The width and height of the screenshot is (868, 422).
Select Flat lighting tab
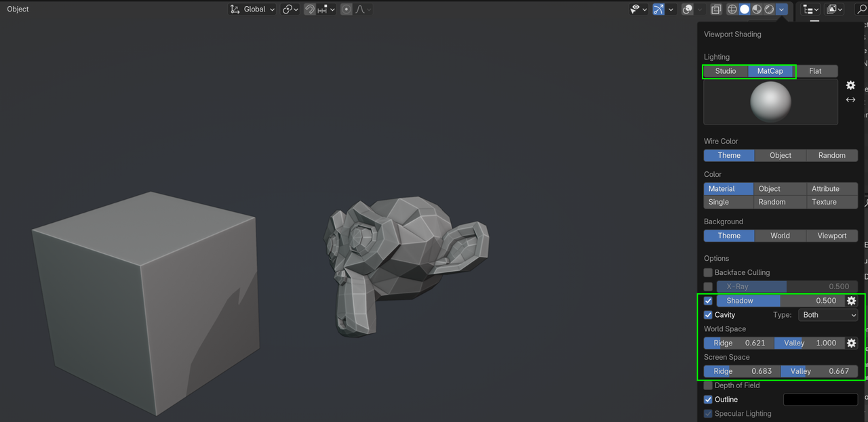coord(815,71)
